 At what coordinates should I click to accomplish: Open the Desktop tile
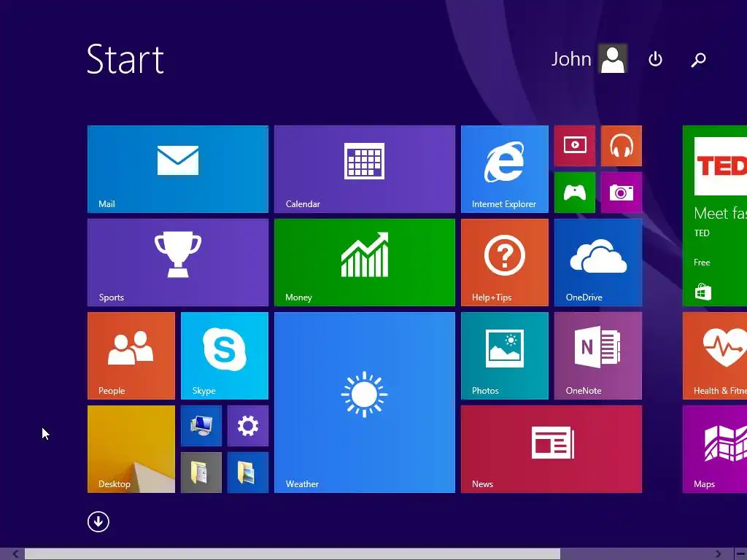point(131,449)
